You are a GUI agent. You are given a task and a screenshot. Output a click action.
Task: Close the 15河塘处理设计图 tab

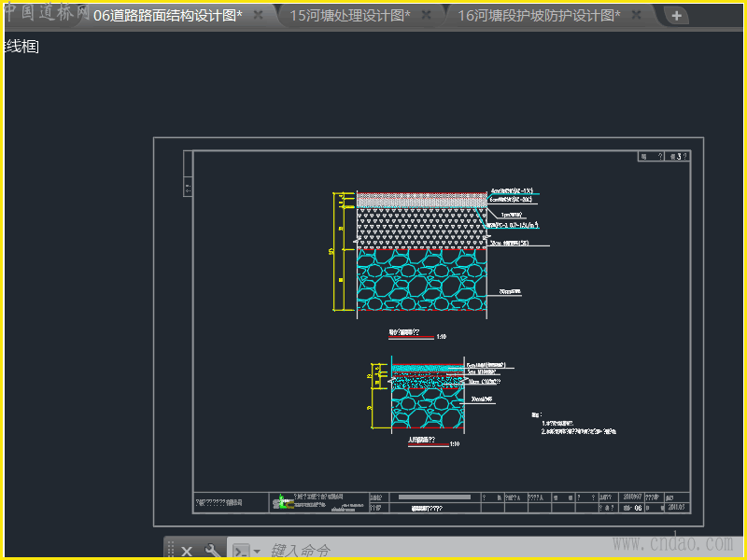pos(427,16)
